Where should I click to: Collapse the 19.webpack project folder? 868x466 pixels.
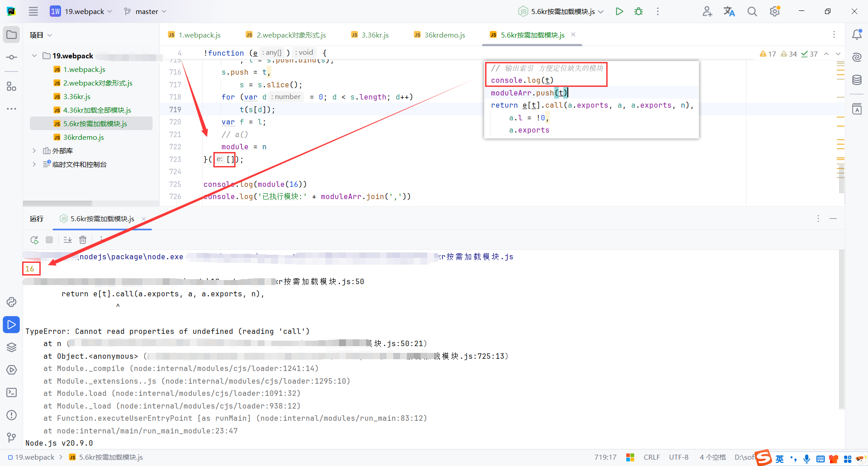34,56
